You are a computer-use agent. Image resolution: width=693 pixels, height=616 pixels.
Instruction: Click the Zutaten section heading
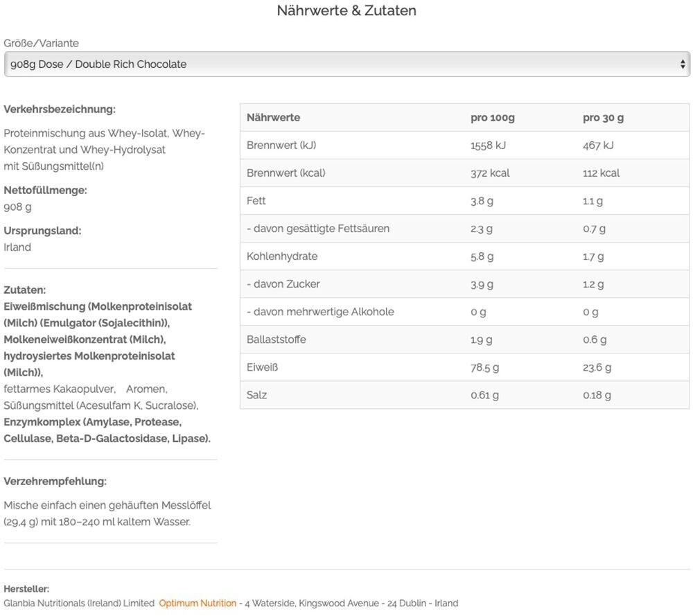pos(25,290)
